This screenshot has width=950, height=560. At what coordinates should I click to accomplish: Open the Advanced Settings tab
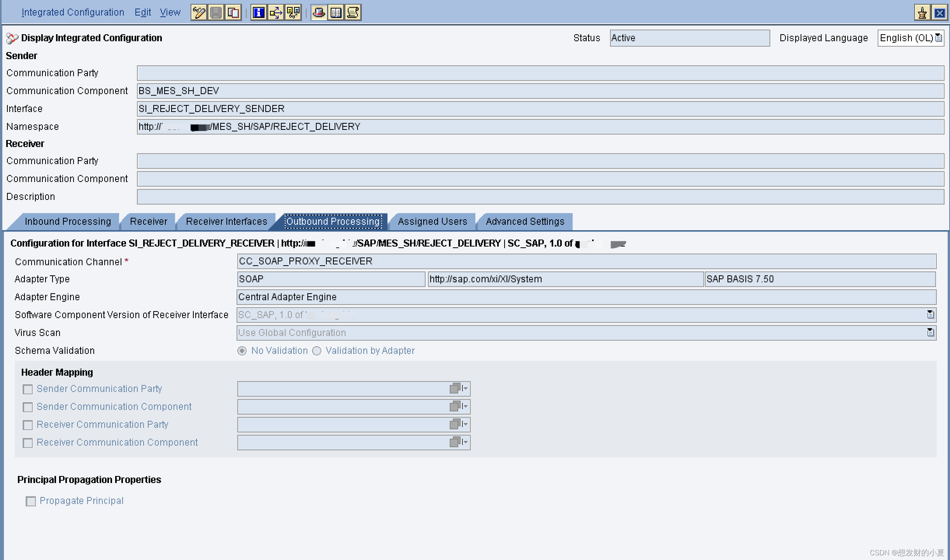pyautogui.click(x=525, y=222)
